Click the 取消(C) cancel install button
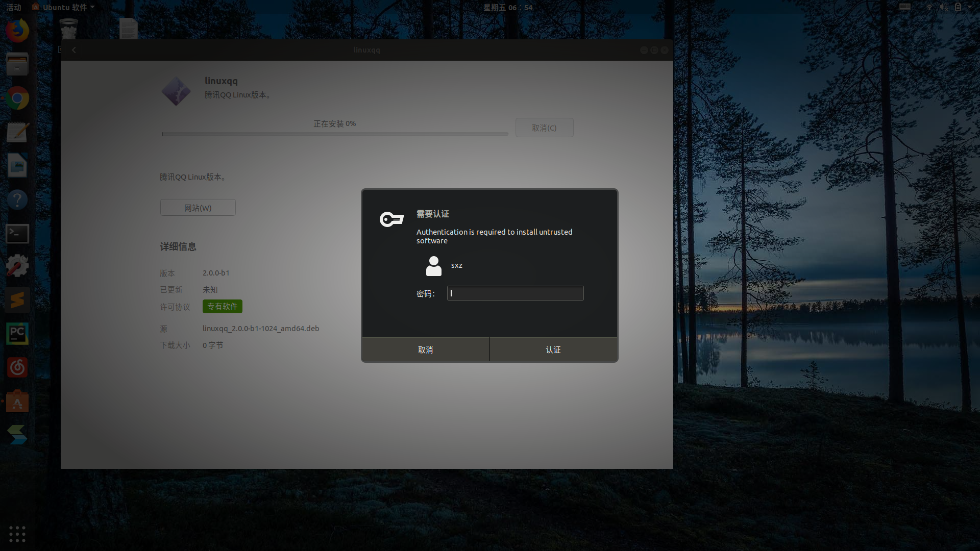The height and width of the screenshot is (551, 980). coord(544,128)
